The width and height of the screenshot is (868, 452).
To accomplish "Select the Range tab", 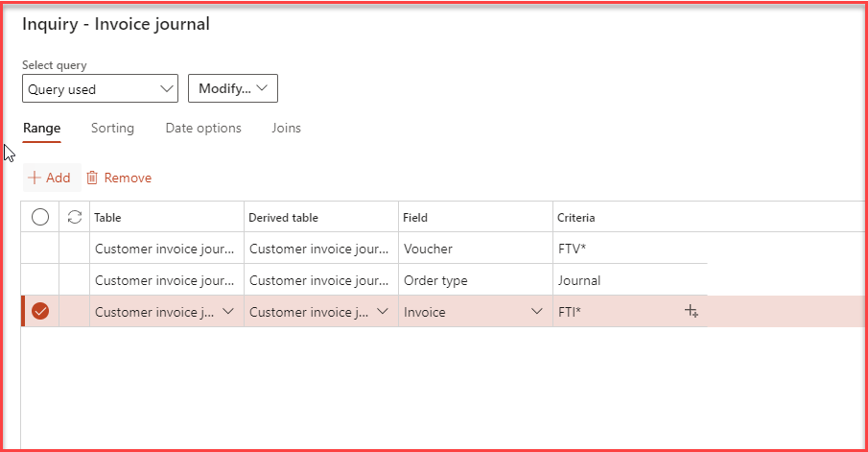I will click(41, 128).
